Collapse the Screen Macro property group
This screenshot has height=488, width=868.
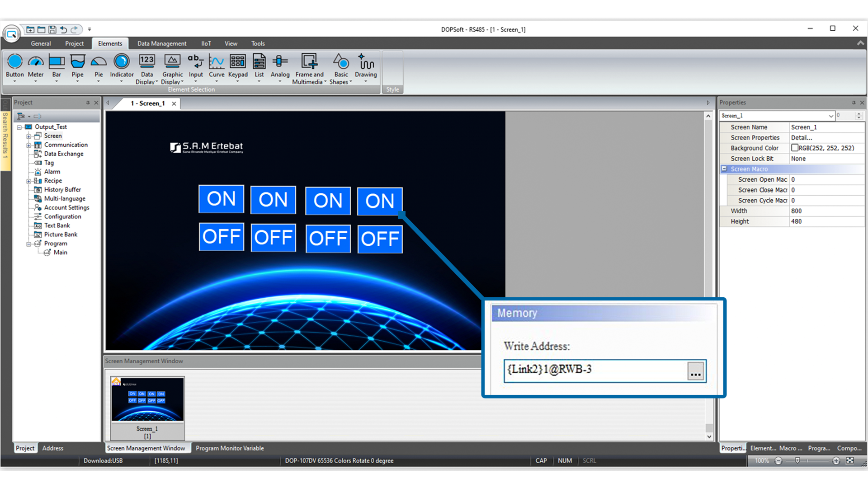(724, 169)
